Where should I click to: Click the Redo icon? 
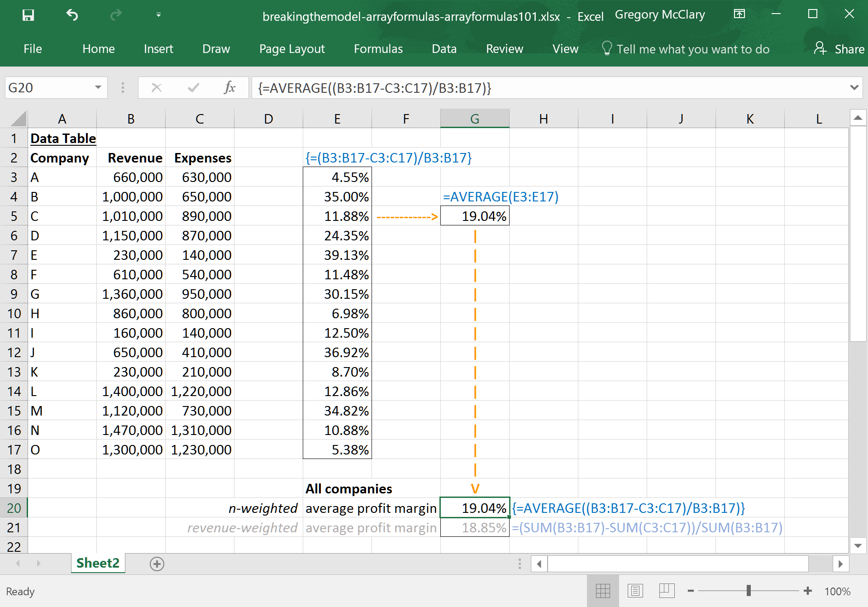coord(116,15)
